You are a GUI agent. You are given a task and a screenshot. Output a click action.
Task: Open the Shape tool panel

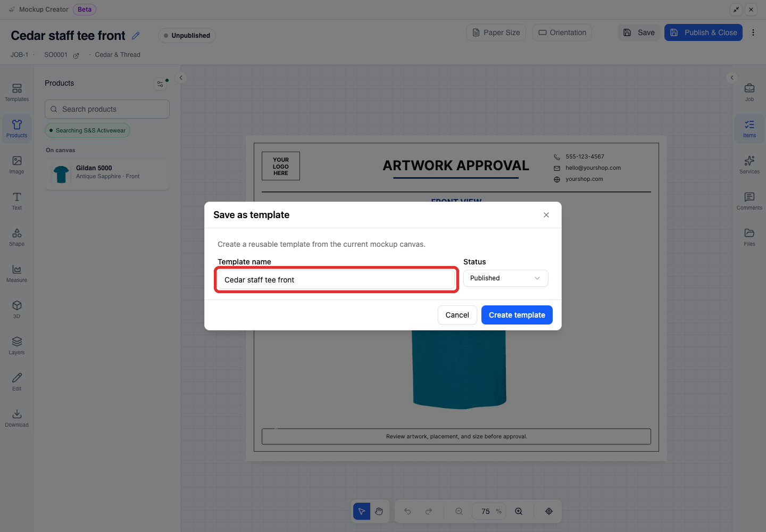pyautogui.click(x=17, y=237)
